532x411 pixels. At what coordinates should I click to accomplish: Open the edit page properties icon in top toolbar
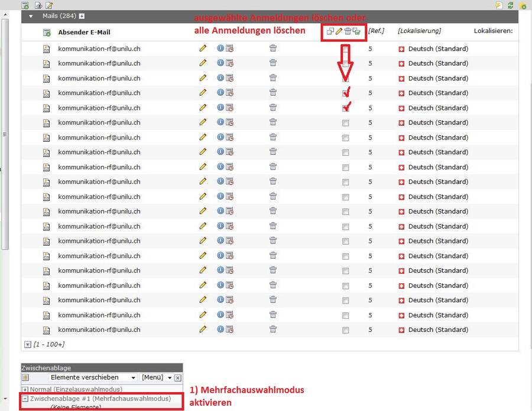click(49, 5)
